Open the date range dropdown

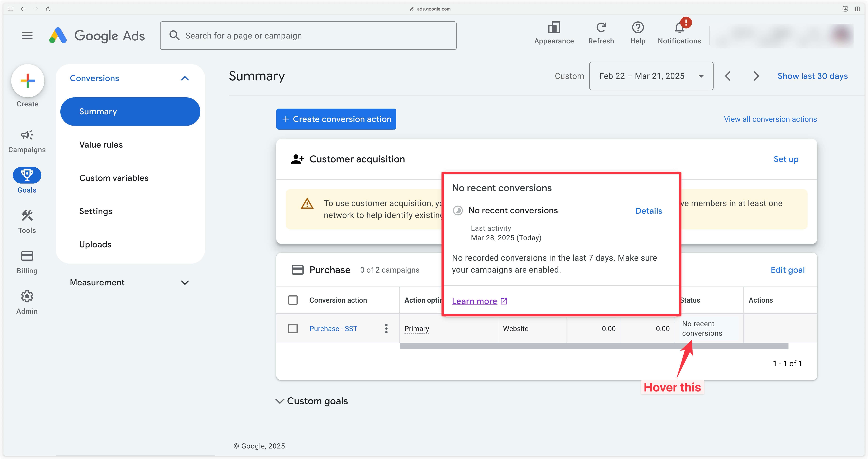(651, 76)
